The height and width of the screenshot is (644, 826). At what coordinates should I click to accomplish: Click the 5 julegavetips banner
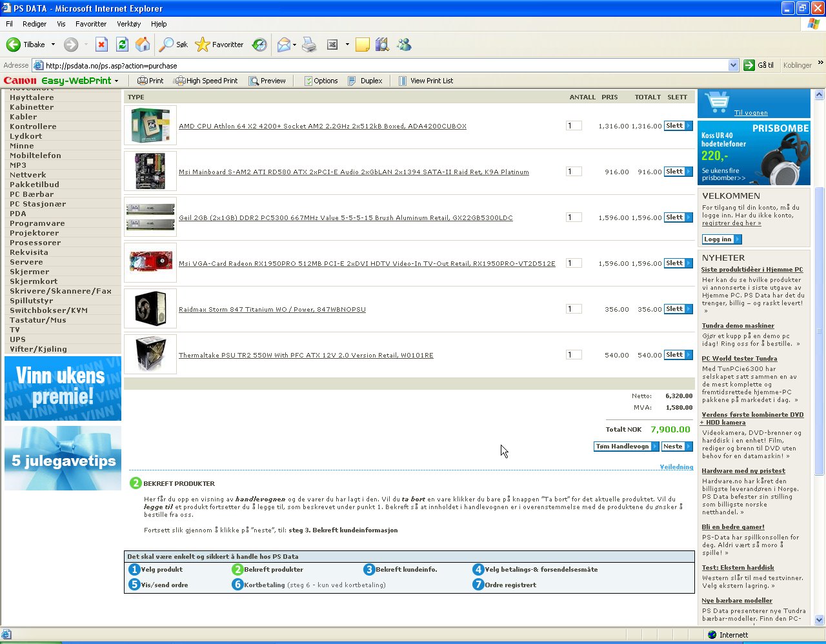(63, 458)
